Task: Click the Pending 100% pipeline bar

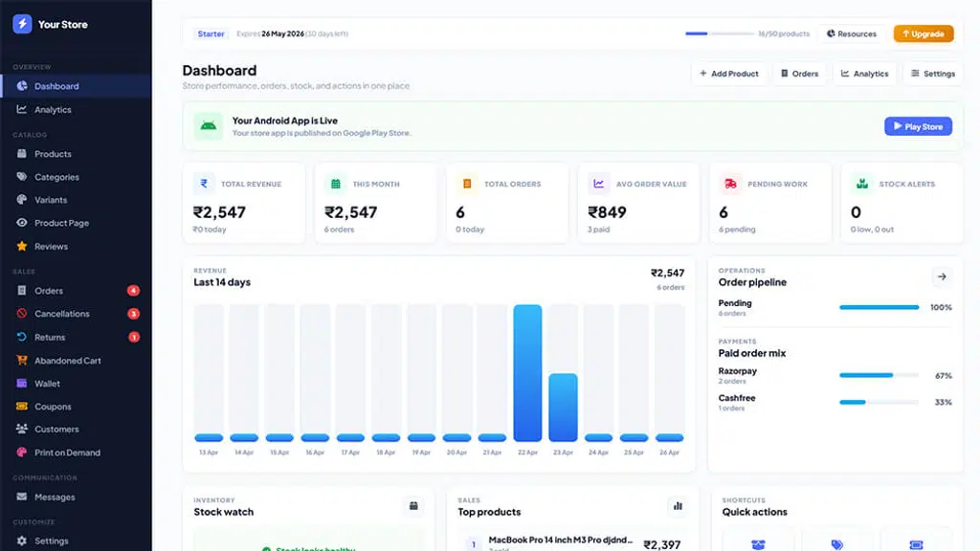Action: tap(879, 307)
